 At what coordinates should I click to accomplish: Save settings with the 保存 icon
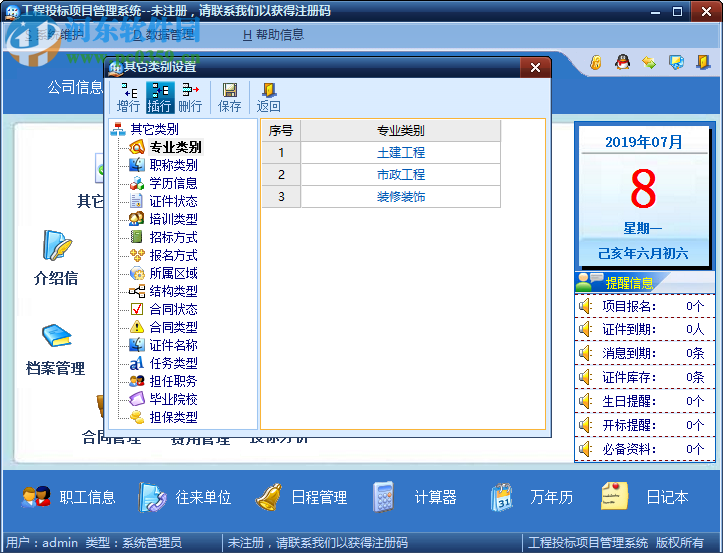(x=229, y=97)
